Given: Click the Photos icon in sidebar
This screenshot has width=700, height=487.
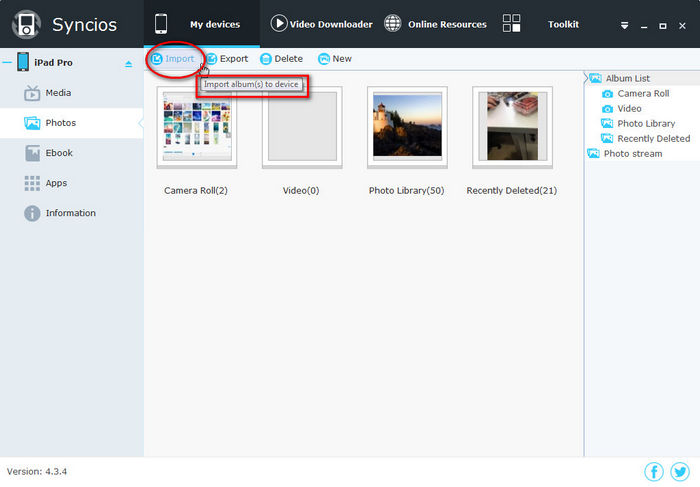Looking at the screenshot, I should point(32,123).
